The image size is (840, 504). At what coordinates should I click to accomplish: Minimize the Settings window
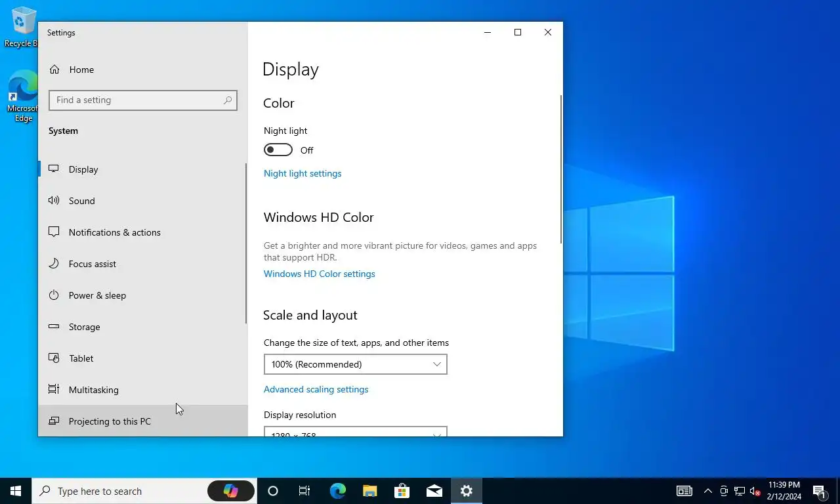488,32
